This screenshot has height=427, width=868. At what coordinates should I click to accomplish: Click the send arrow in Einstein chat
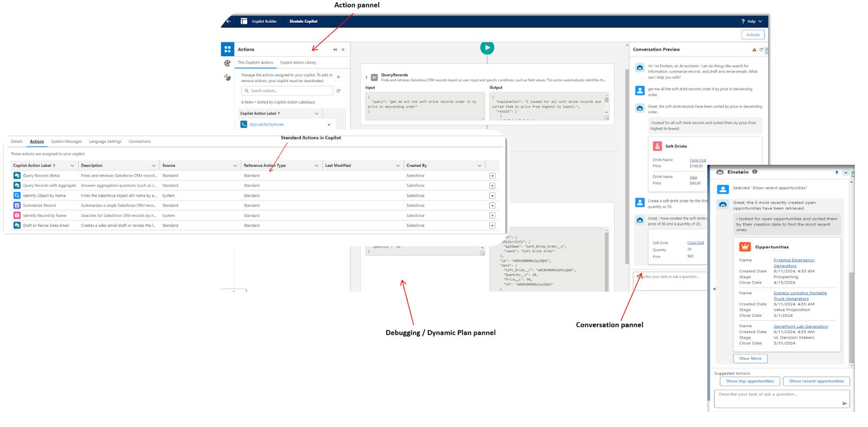844,403
